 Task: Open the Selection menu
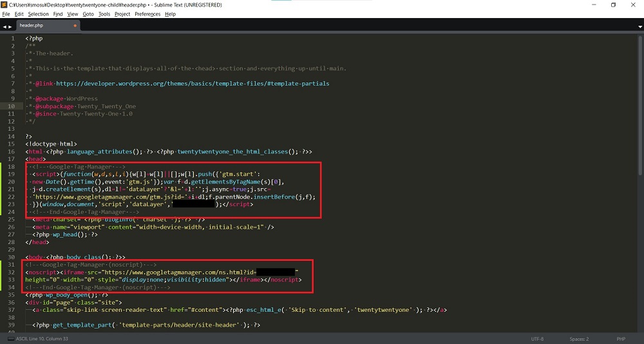[38, 14]
